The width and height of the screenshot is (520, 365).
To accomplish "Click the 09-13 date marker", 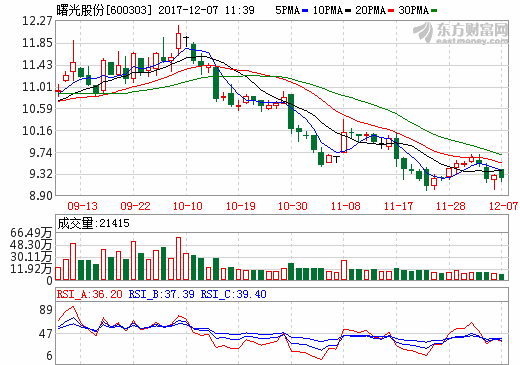I will click(82, 206).
